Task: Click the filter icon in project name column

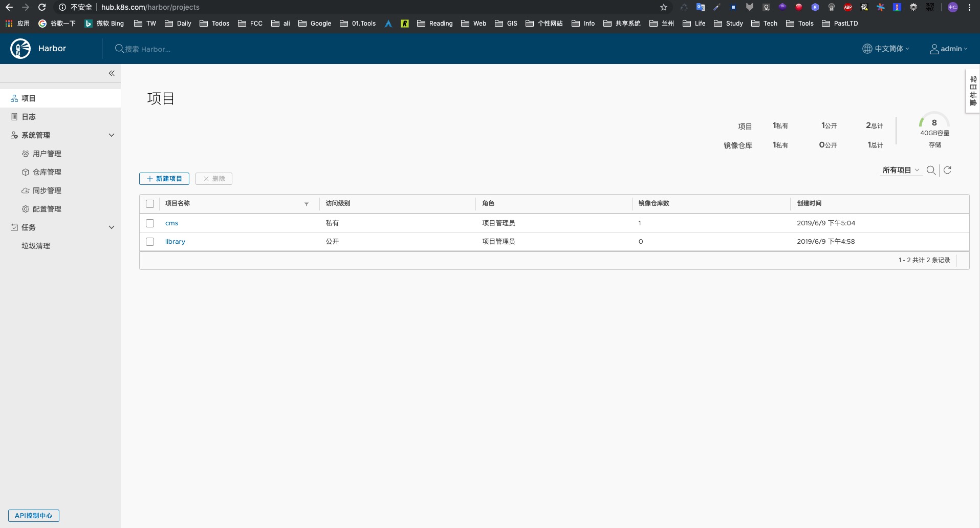Action: click(x=307, y=204)
